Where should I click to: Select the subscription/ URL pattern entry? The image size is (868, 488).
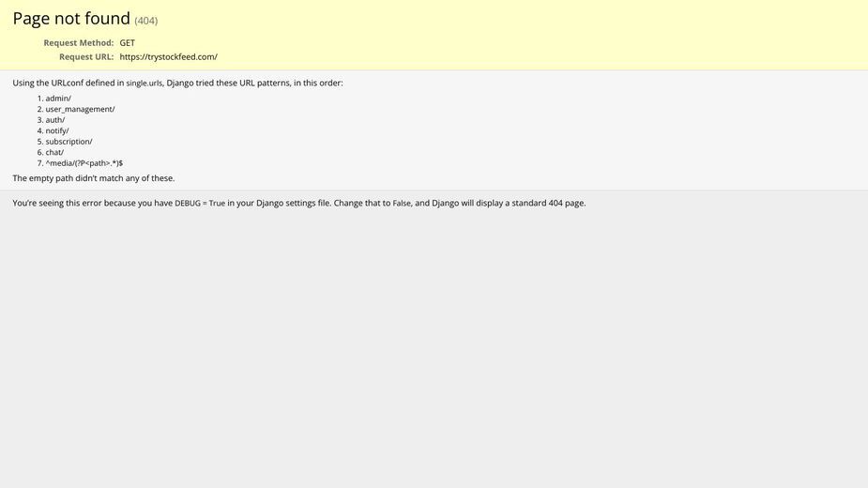69,142
